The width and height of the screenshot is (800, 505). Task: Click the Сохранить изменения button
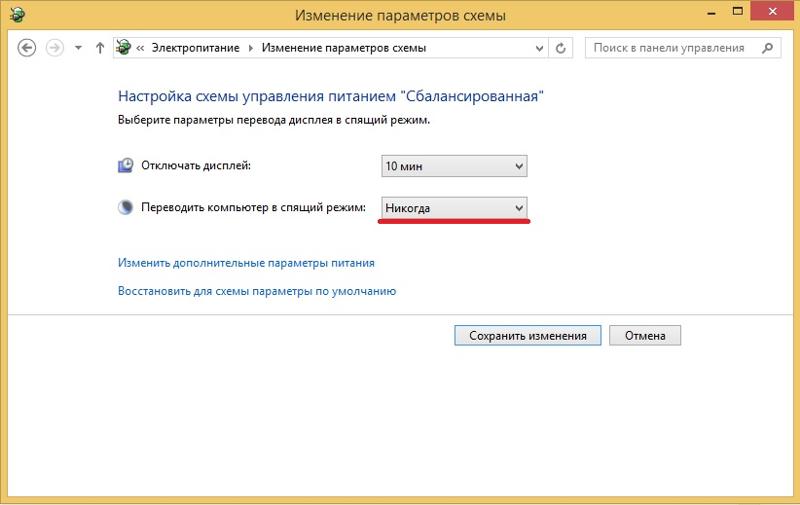[x=528, y=336]
